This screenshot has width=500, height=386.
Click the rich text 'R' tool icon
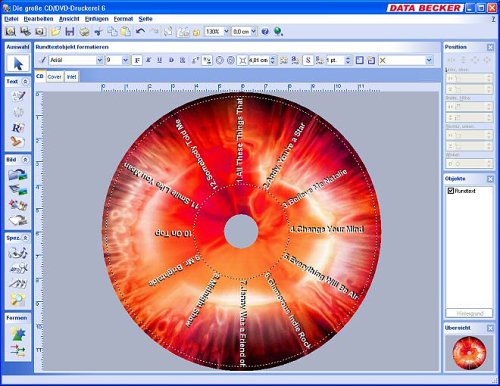tap(18, 127)
